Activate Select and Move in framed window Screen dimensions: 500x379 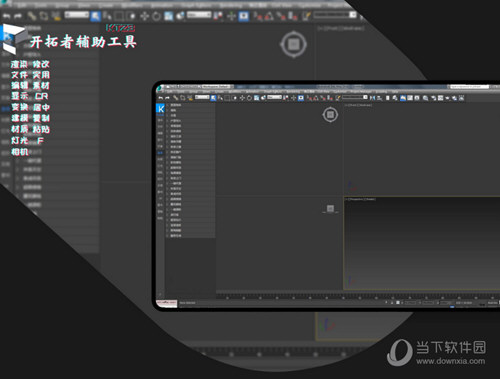coord(242,98)
